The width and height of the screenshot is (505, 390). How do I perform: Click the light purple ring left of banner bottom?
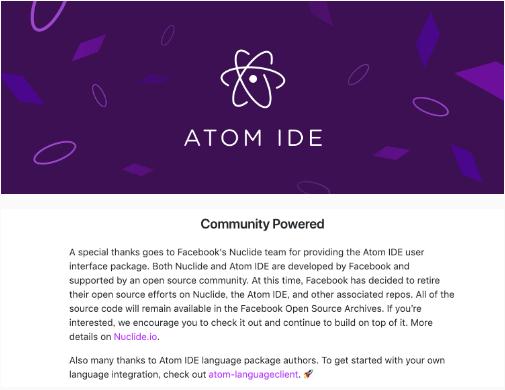[x=55, y=152]
